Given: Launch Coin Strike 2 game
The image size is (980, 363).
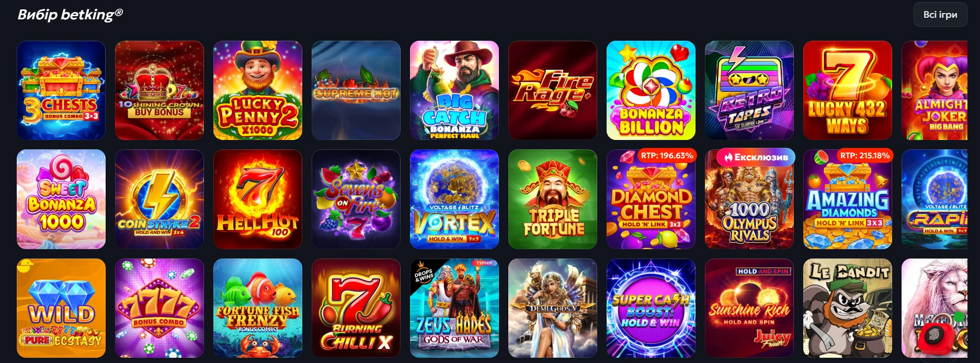Looking at the screenshot, I should coord(159,199).
